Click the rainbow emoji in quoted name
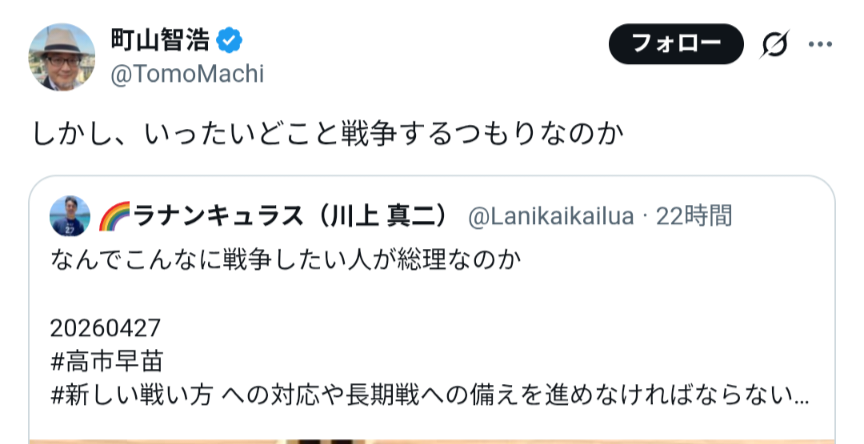 tap(110, 216)
